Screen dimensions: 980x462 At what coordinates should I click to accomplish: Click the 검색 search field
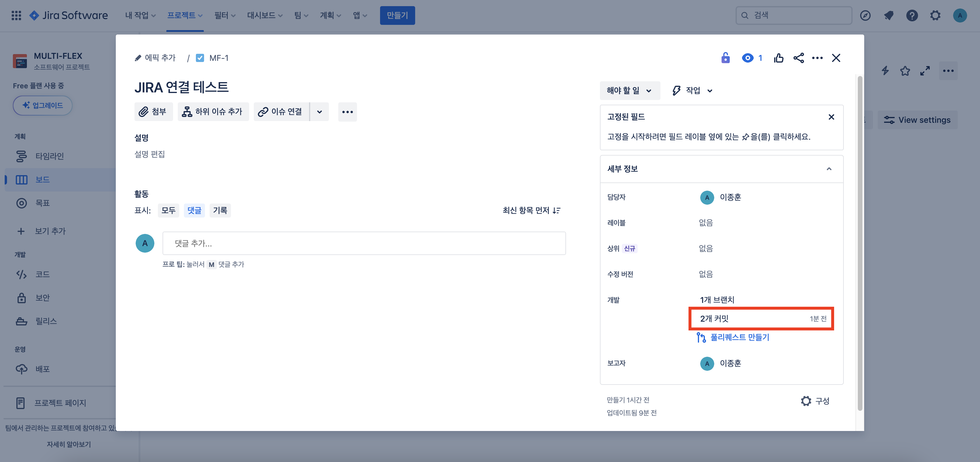coord(793,15)
